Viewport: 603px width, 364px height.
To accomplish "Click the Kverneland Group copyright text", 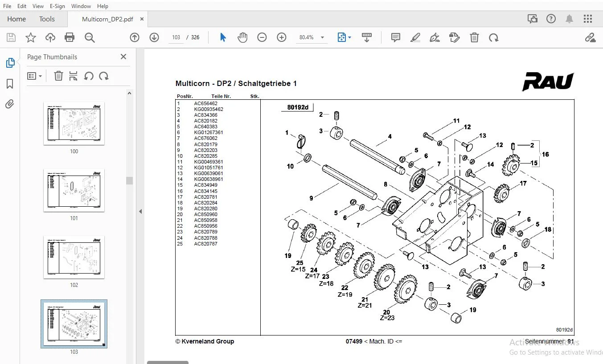I will coord(205,341).
